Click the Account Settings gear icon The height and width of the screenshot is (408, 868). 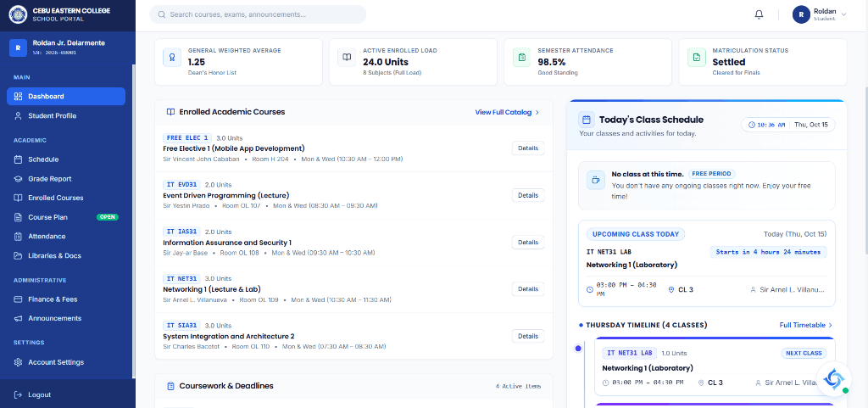click(18, 362)
